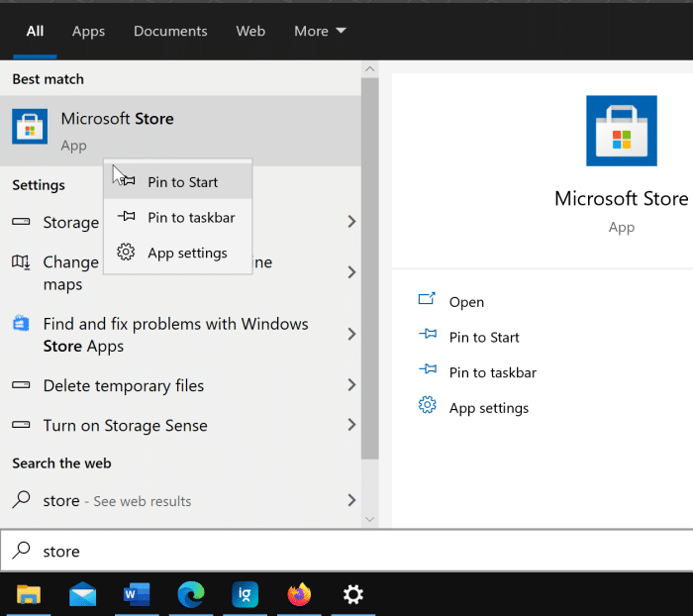Click the App settings gear icon in right pane
The height and width of the screenshot is (616, 693).
(427, 404)
